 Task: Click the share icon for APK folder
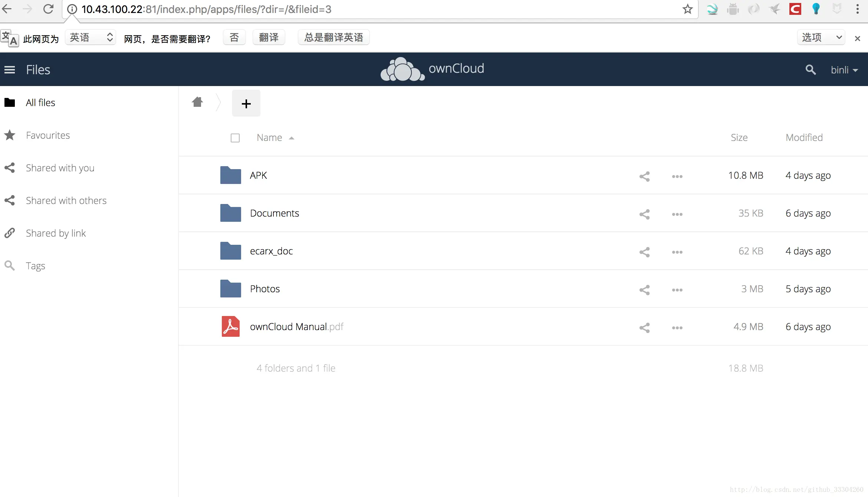[x=644, y=176]
